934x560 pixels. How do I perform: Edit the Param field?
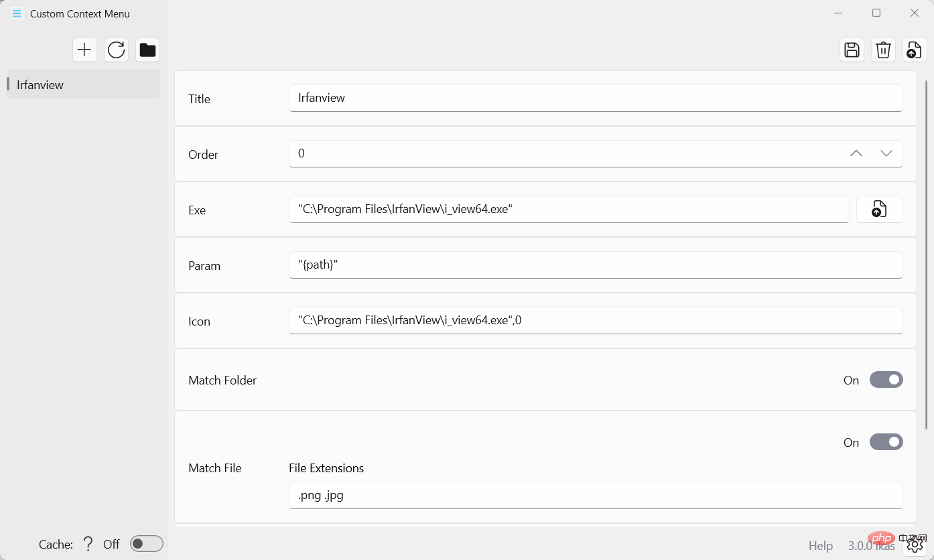click(596, 265)
